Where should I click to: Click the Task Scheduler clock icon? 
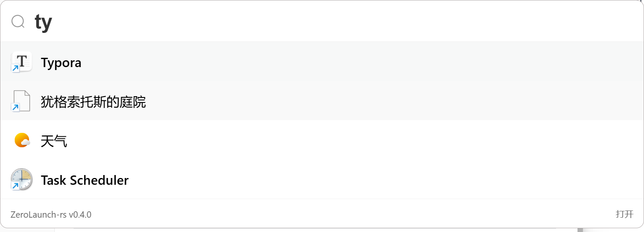21,180
